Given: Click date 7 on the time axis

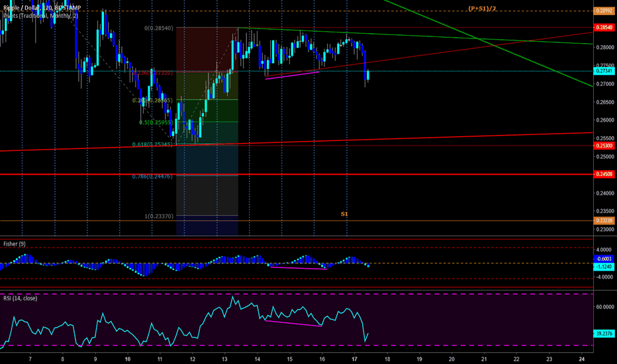Looking at the screenshot, I should (30, 359).
